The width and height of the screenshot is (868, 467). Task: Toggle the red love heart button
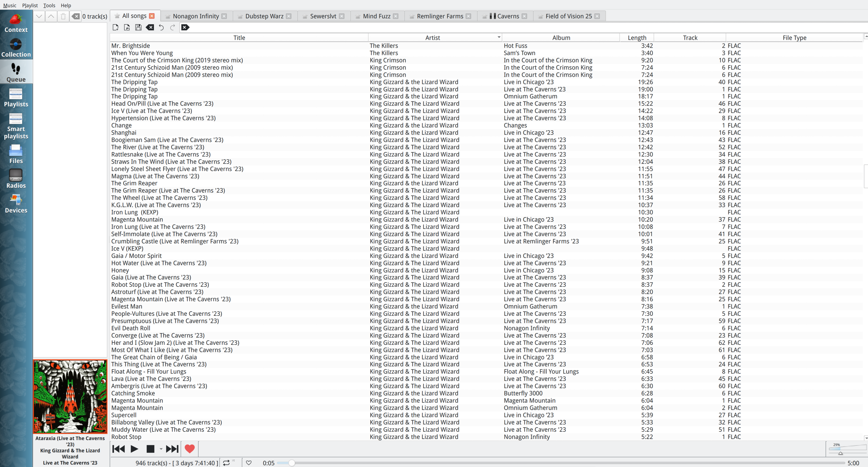pyautogui.click(x=190, y=449)
